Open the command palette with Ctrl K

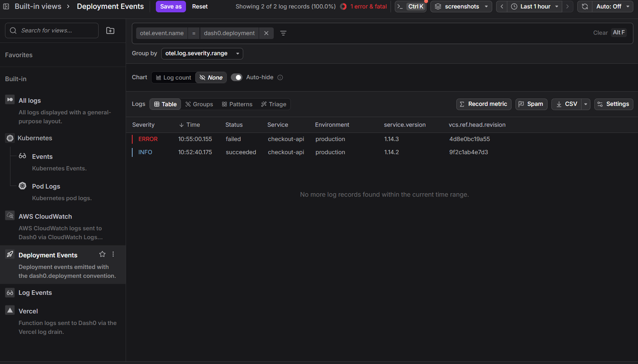(410, 6)
